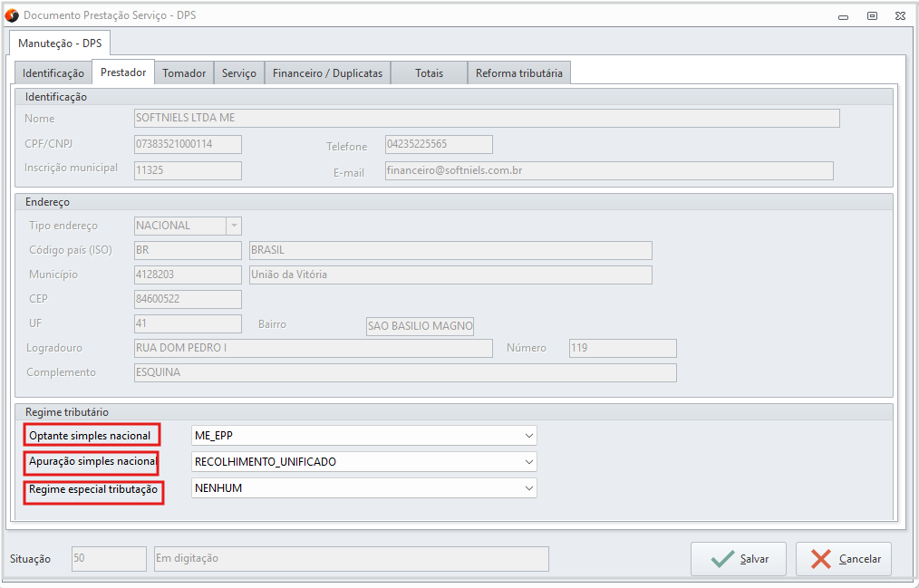Click the CEP field 84600522
The height and width of the screenshot is (588, 919).
pos(188,299)
